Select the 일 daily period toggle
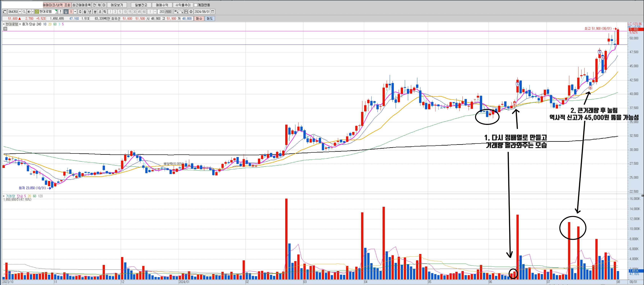This screenshot has width=644, height=285. coord(66,12)
